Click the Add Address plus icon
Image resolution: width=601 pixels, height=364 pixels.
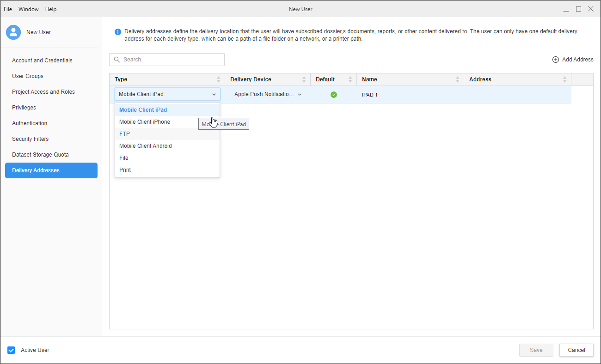coord(555,60)
